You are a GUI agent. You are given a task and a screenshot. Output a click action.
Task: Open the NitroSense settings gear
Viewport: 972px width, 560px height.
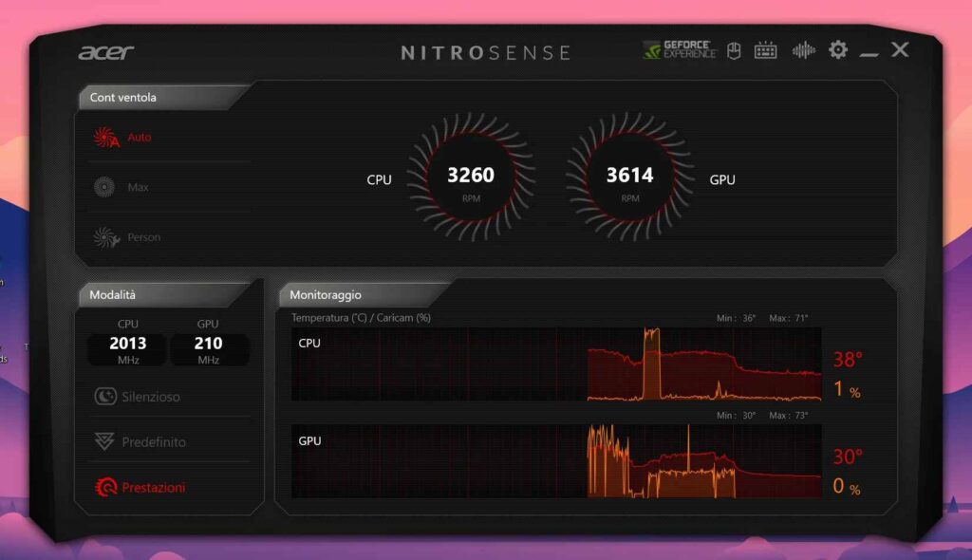click(837, 50)
